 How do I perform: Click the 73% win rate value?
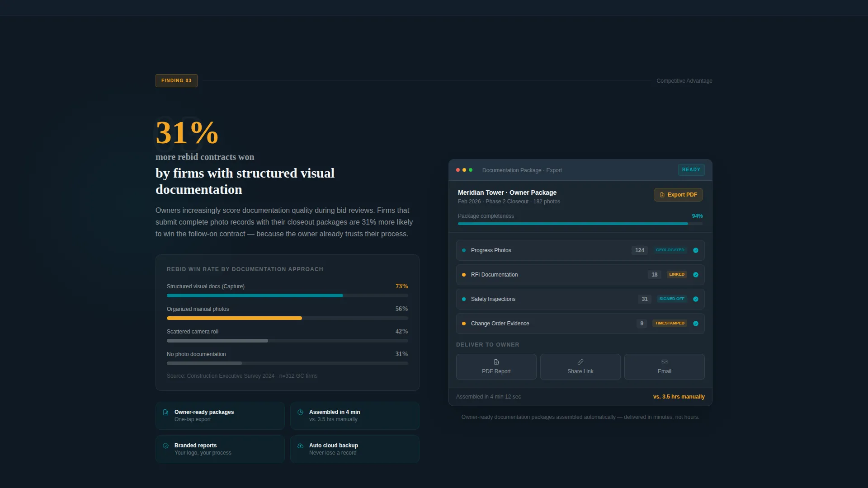[x=401, y=286]
